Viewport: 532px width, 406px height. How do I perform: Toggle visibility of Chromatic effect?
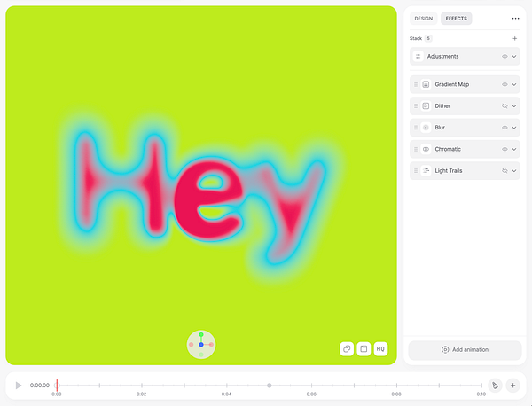click(505, 149)
